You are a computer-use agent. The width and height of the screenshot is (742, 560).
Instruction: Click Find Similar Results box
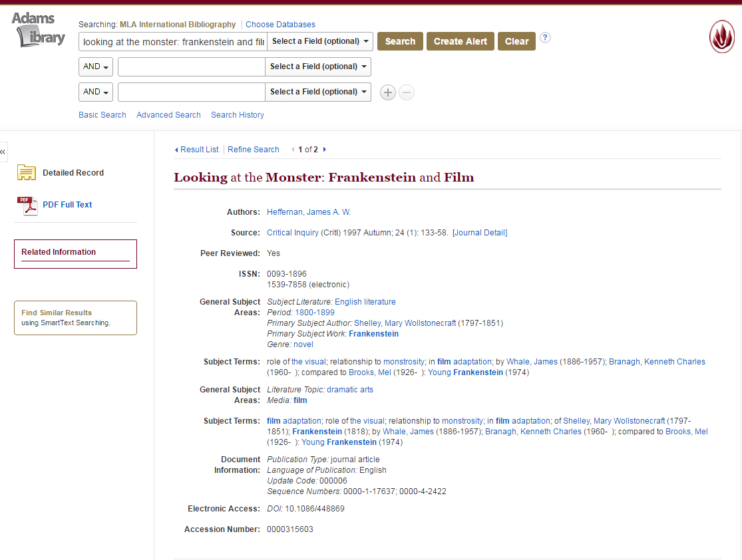pyautogui.click(x=75, y=318)
